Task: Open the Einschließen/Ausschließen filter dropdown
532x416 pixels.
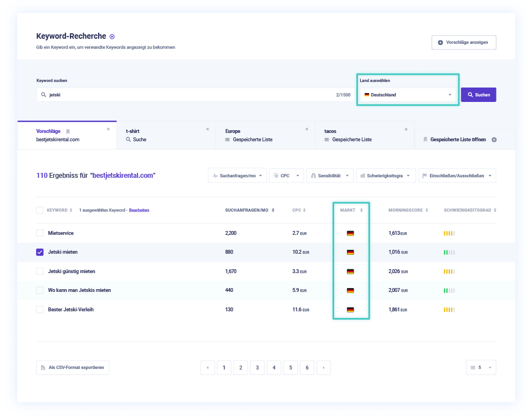Action: coord(457,176)
